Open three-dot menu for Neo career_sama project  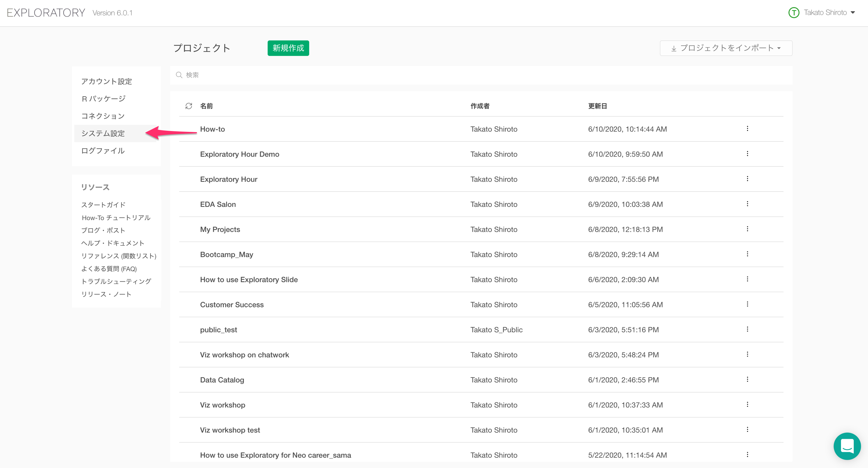747,455
